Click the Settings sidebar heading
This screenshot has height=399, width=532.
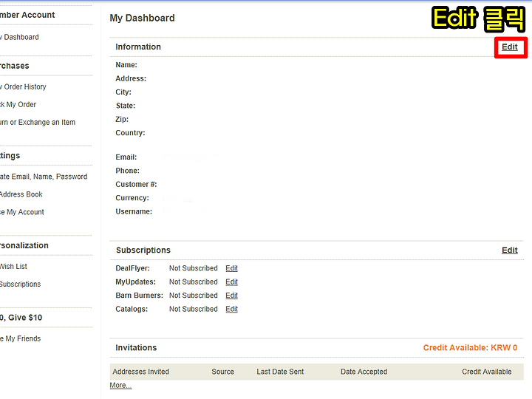pyautogui.click(x=10, y=156)
